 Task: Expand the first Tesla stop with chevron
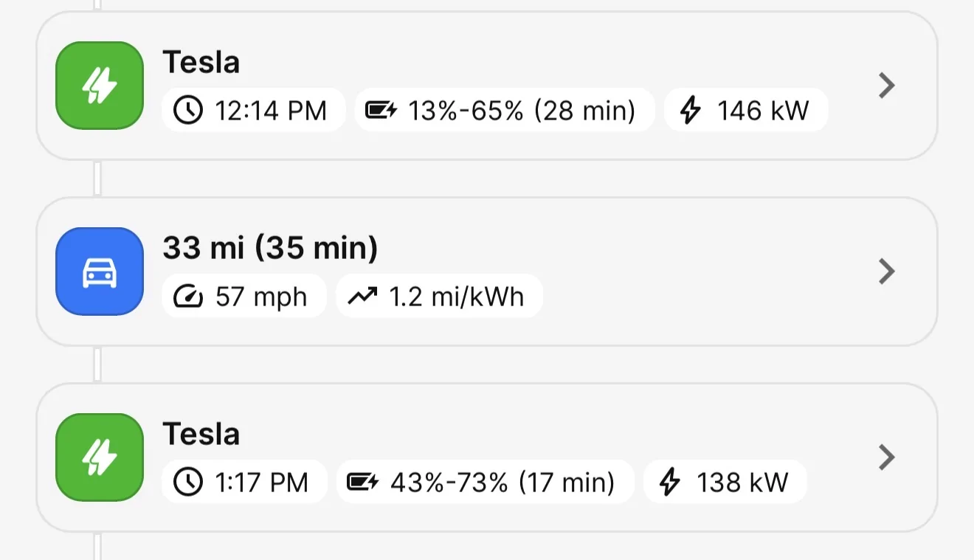[x=887, y=86]
